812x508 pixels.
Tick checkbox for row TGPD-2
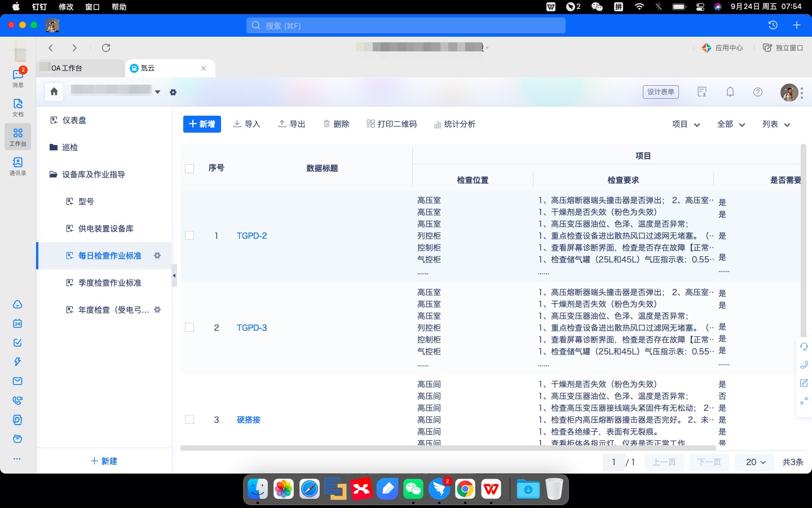pos(189,236)
